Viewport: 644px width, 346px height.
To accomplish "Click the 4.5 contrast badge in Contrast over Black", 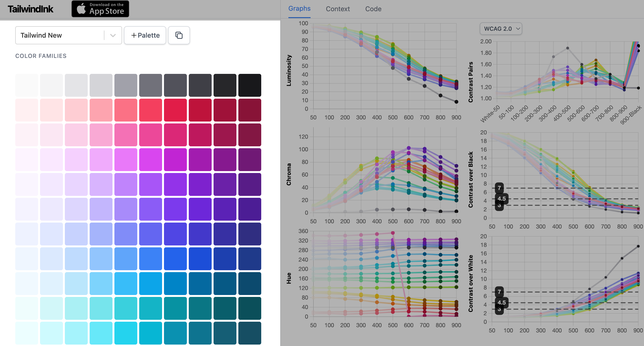I will point(501,198).
